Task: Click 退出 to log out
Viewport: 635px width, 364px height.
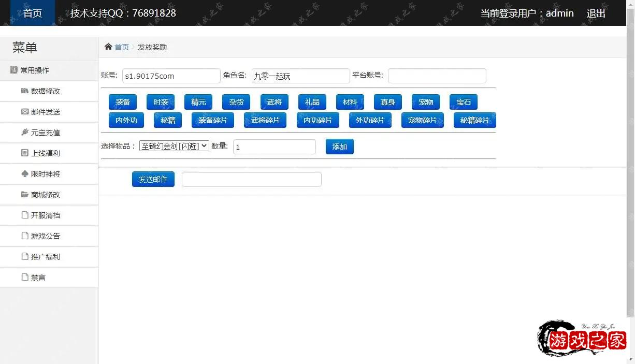Action: (596, 13)
